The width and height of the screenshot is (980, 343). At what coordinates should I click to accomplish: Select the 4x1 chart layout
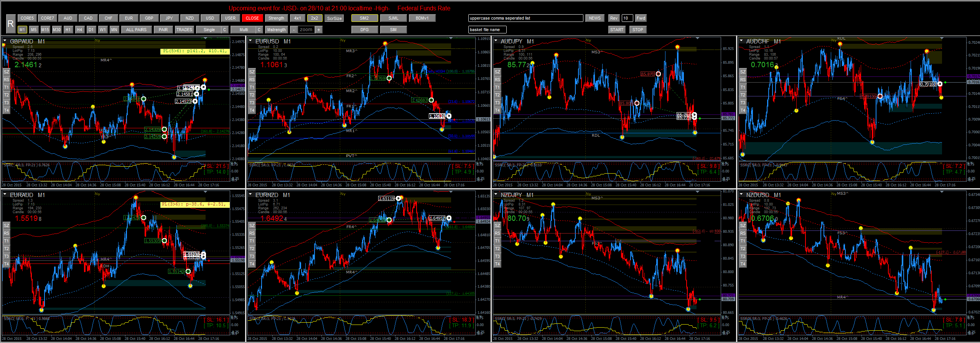298,18
